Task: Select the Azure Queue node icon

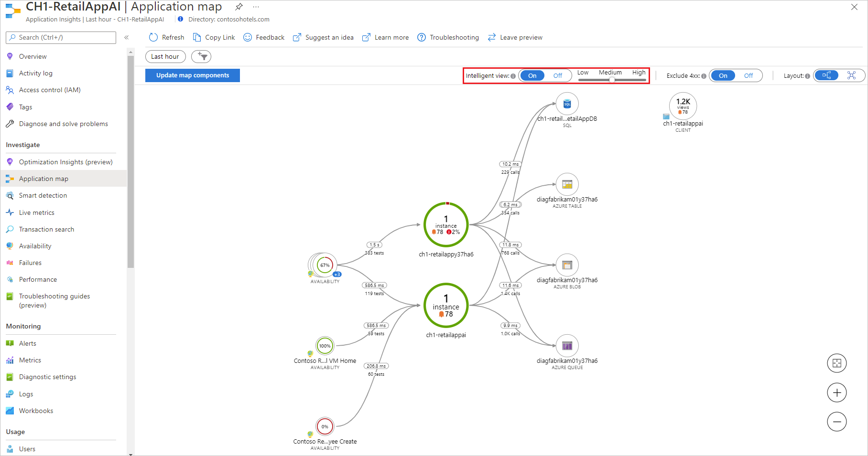Action: [567, 346]
